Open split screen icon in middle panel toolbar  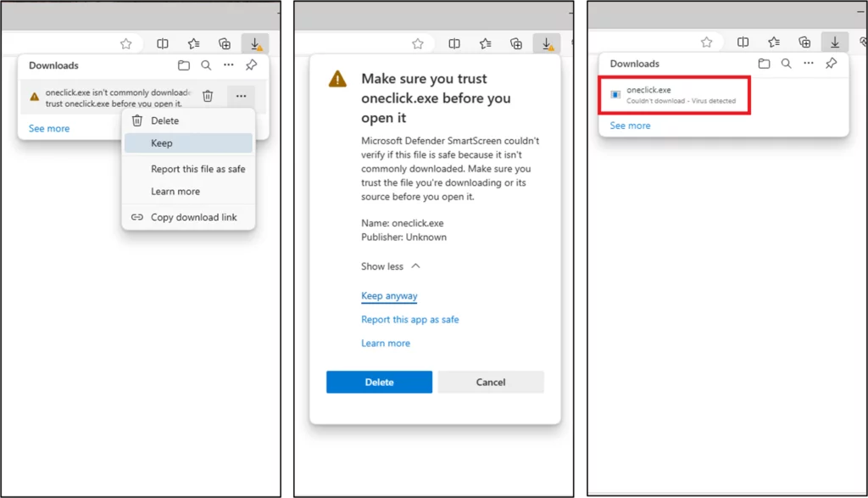tap(454, 44)
